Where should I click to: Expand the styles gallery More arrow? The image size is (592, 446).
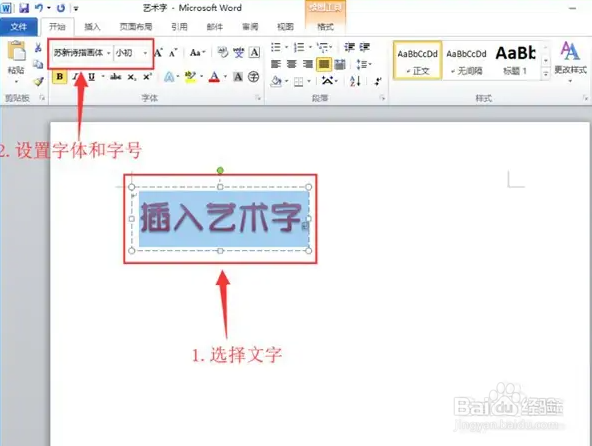546,74
